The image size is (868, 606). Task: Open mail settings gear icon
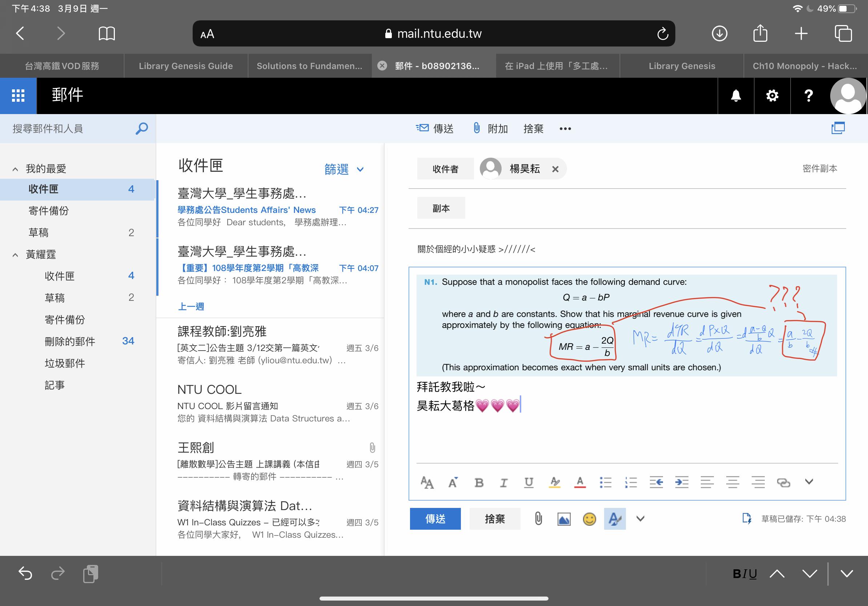[772, 96]
